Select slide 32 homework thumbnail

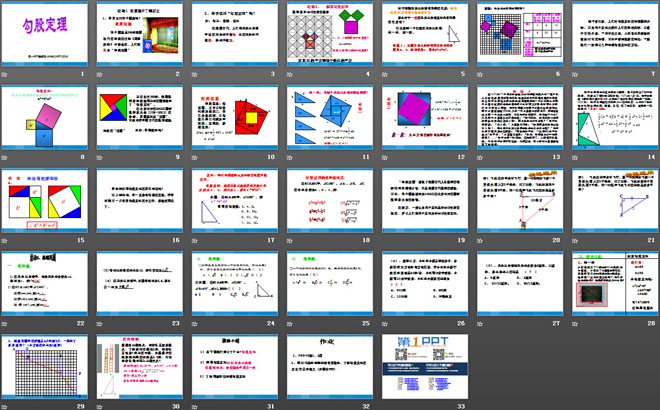click(330, 367)
